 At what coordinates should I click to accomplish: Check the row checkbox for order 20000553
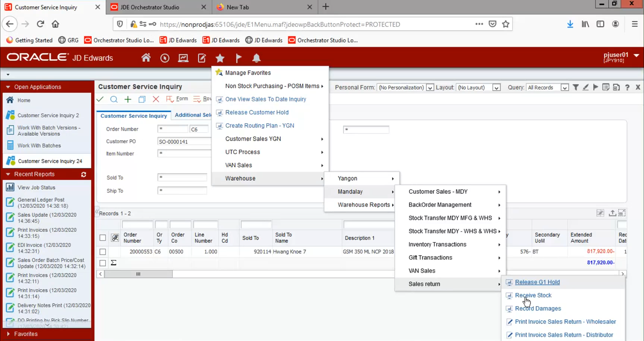click(x=102, y=252)
